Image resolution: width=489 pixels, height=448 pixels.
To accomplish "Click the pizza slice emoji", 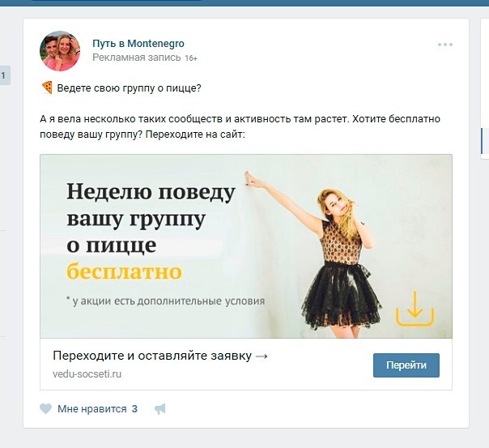I will [47, 87].
